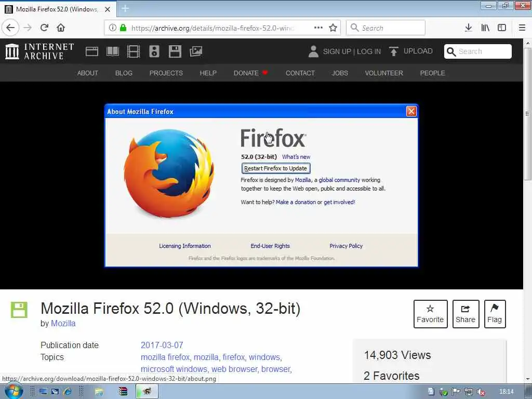Close the Mozilla Firefox 52.0 tab

coord(108,9)
